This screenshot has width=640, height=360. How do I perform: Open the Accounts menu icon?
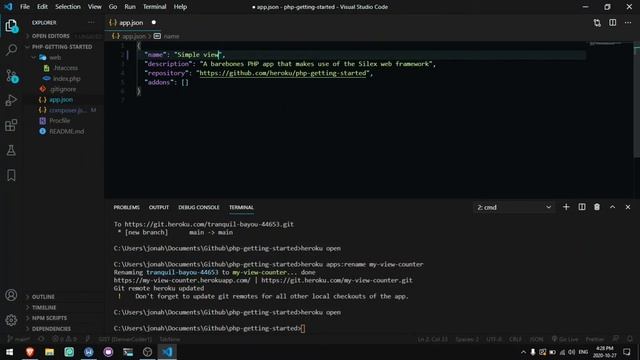point(11,295)
